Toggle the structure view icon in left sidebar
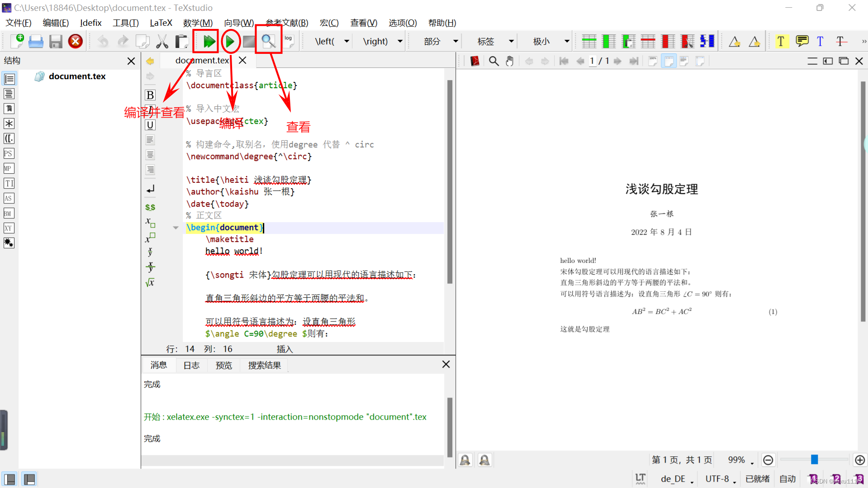868x488 pixels. [x=9, y=79]
